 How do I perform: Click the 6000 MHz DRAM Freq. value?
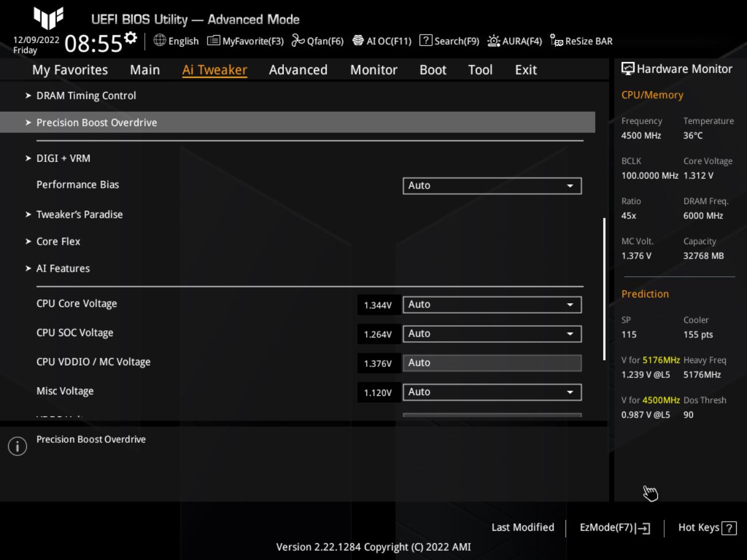(x=703, y=216)
